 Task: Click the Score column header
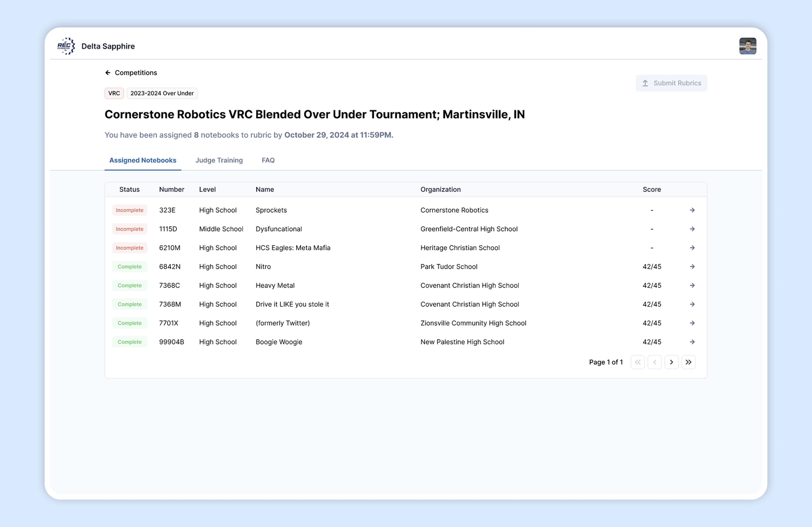(651, 190)
